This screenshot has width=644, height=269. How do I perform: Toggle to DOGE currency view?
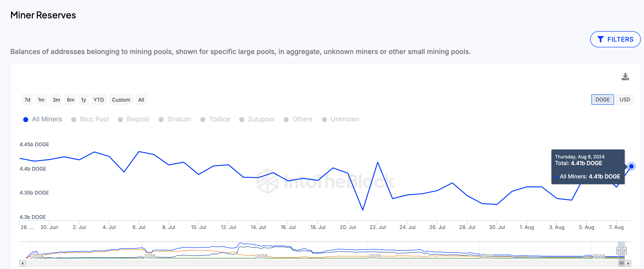coord(602,100)
